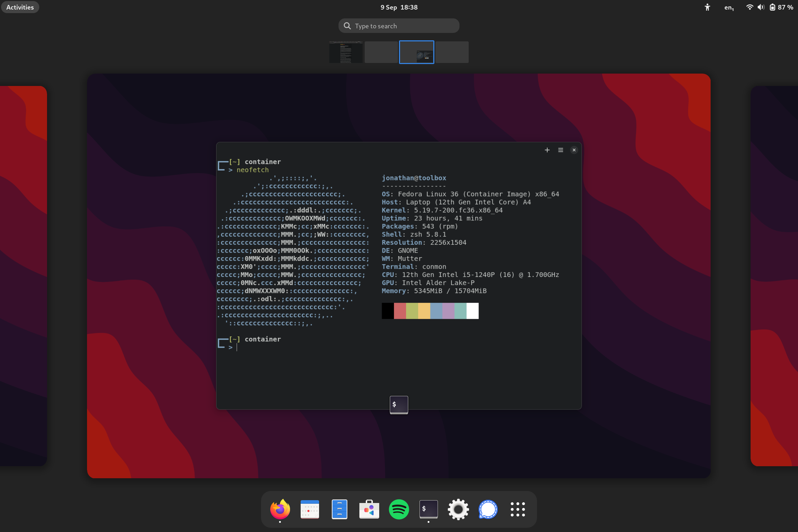This screenshot has height=532, width=798.
Task: Select the dollar-sign terminal tab
Action: tap(399, 405)
